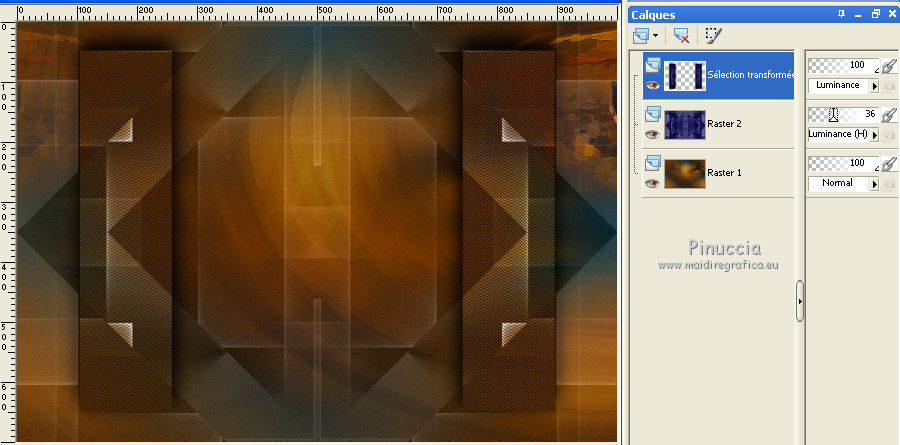This screenshot has width=900, height=445.
Task: Click the Normal blend mode field
Action: coord(839,183)
